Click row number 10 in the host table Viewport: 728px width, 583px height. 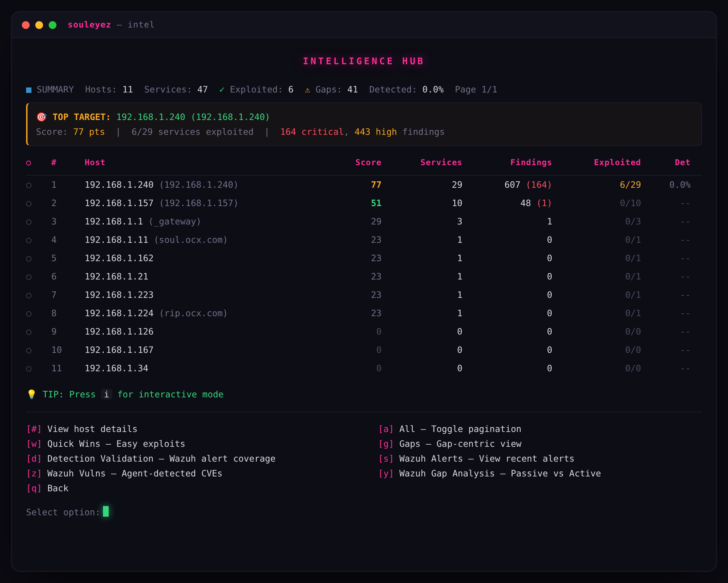coord(56,350)
